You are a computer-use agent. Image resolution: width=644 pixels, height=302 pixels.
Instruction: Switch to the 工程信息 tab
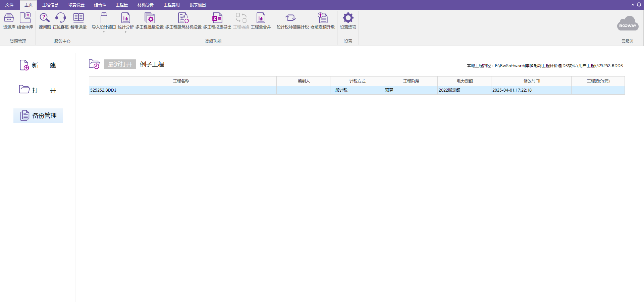pyautogui.click(x=50, y=5)
